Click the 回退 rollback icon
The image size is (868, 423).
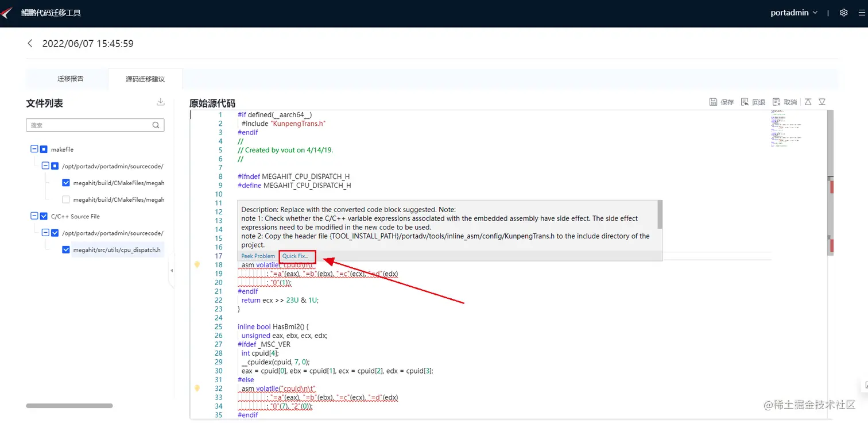pyautogui.click(x=745, y=102)
